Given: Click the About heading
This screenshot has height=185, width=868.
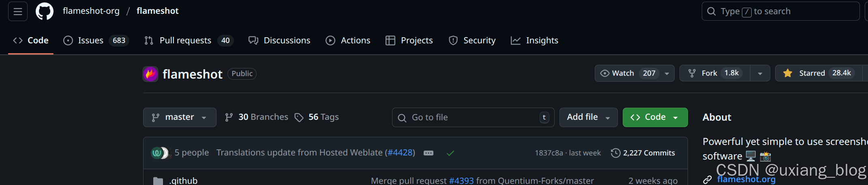Looking at the screenshot, I should [717, 117].
